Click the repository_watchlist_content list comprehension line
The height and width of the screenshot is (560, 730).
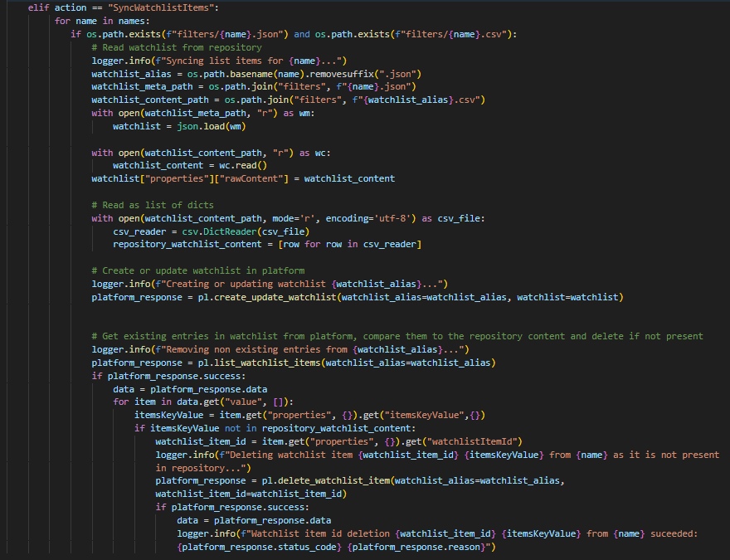tap(267, 244)
